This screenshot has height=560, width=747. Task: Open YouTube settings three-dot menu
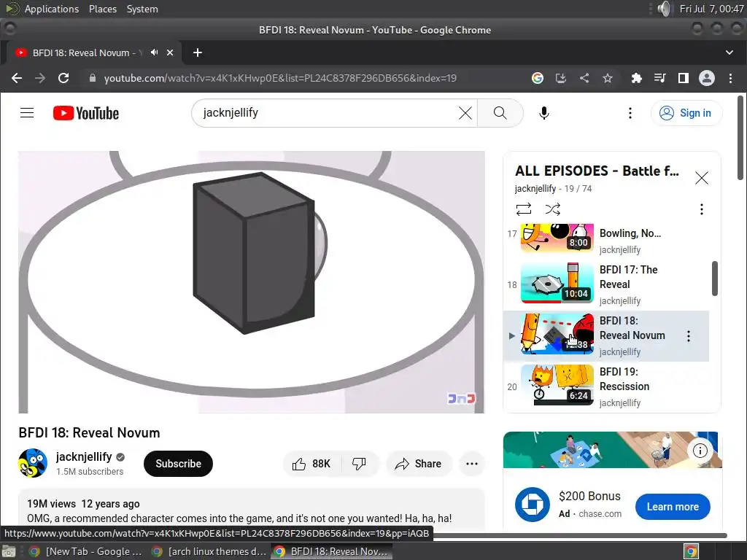click(630, 113)
